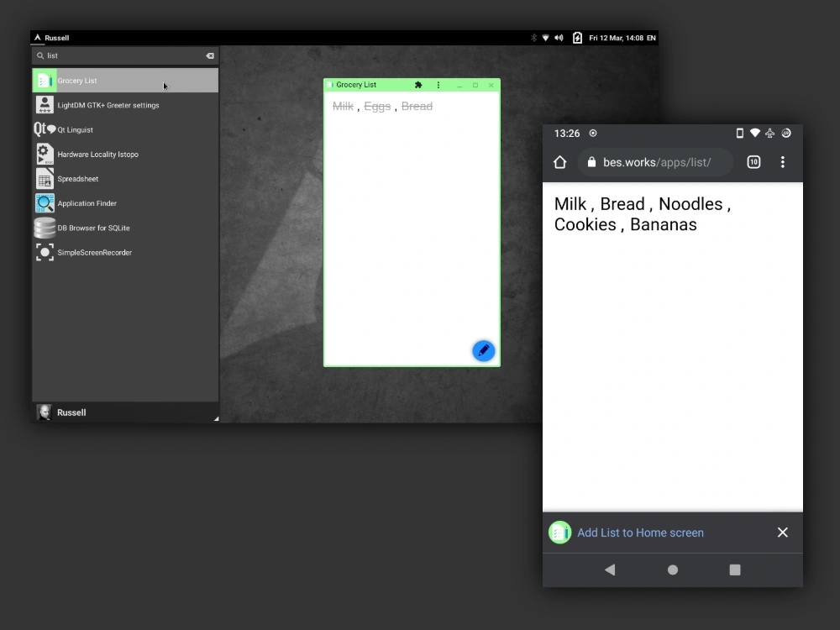Open the puzzle-piece extensions icon in Grocery List window

[x=418, y=85]
